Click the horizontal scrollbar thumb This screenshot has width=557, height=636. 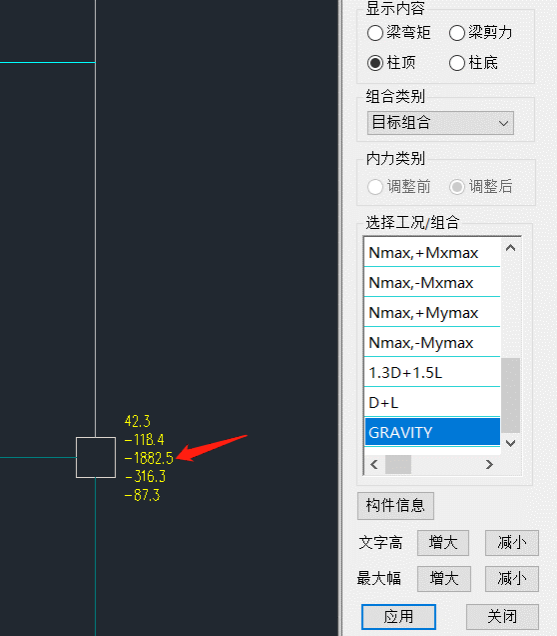tap(398, 464)
